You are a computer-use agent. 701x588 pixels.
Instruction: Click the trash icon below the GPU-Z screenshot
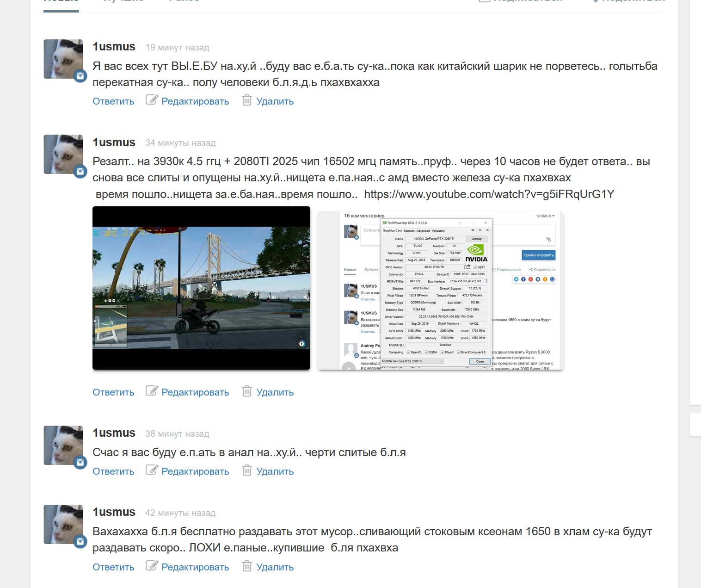[x=247, y=391]
